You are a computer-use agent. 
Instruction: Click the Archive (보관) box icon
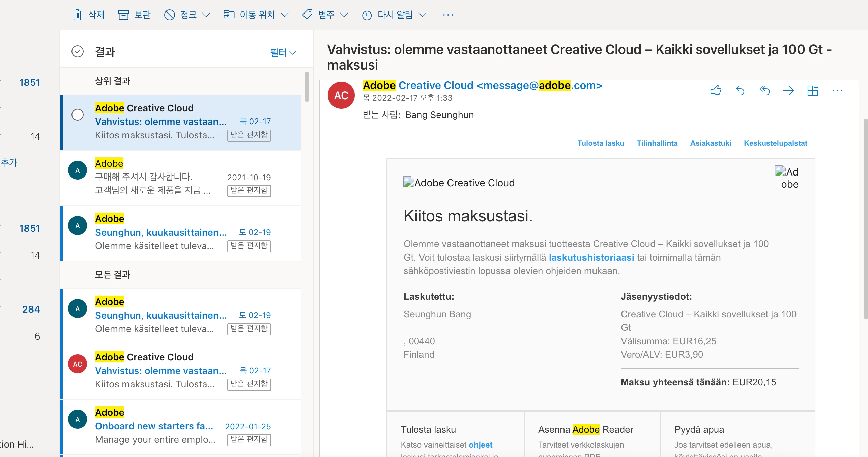pos(123,15)
